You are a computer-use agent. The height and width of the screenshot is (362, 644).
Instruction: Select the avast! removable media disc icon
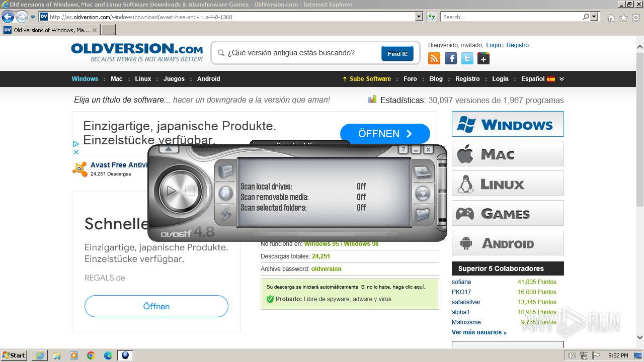point(422,193)
